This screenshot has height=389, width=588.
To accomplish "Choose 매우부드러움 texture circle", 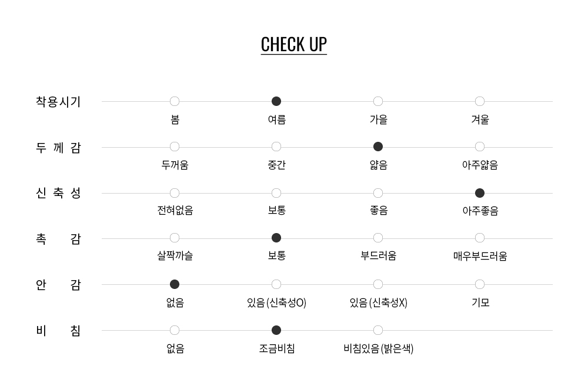I will pyautogui.click(x=480, y=238).
